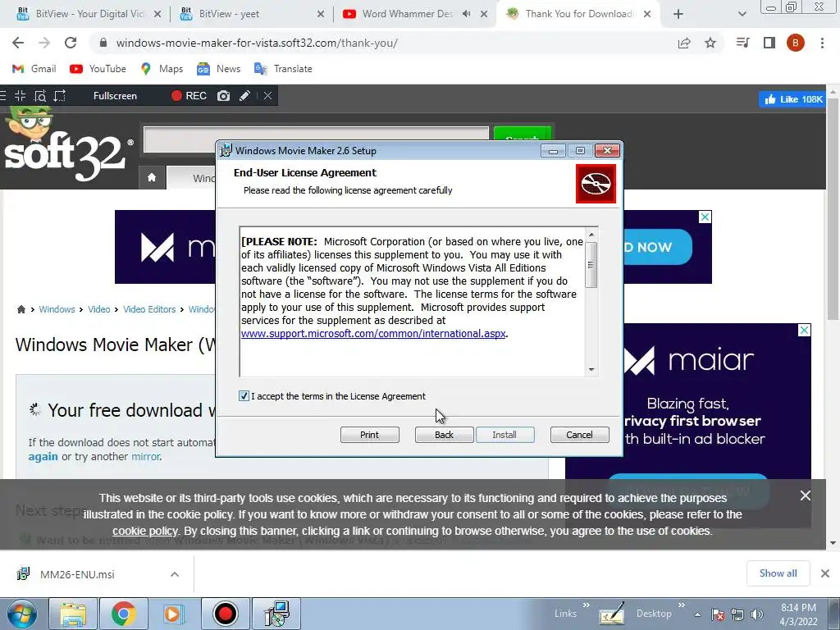Click Chrome icon in taskbar
Viewport: 840px width, 630px height.
tap(123, 614)
